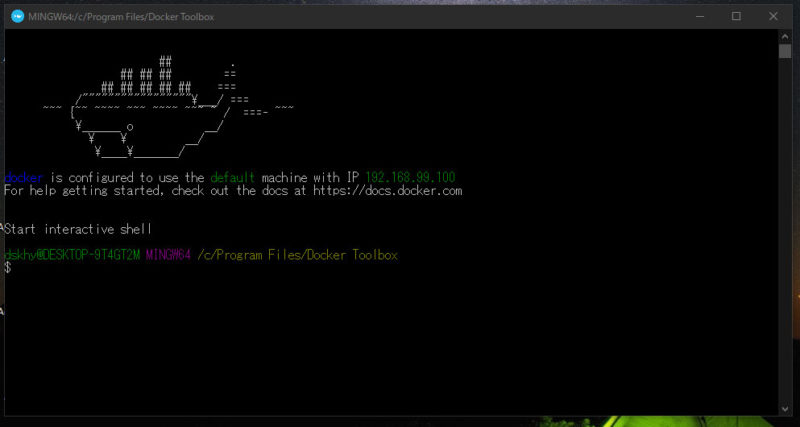Click the purple 'MINGW64' prompt text
Image resolution: width=800 pixels, height=427 pixels.
[x=168, y=255]
